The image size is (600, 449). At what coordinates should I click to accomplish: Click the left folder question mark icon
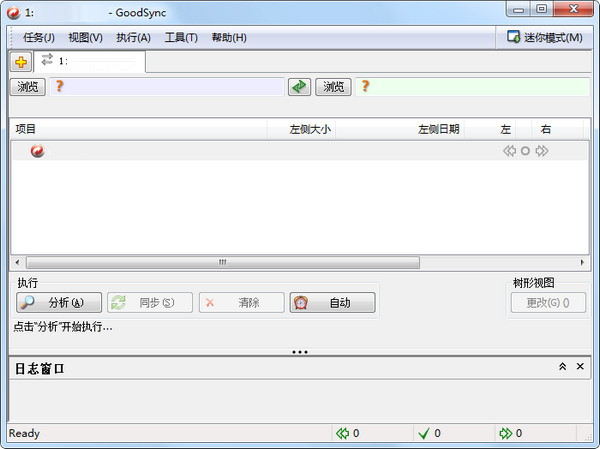click(x=59, y=86)
